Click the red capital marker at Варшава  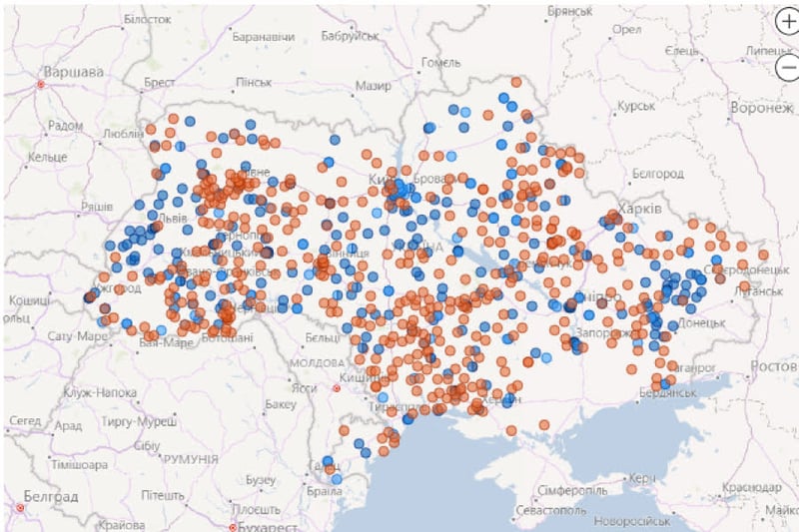pyautogui.click(x=41, y=86)
